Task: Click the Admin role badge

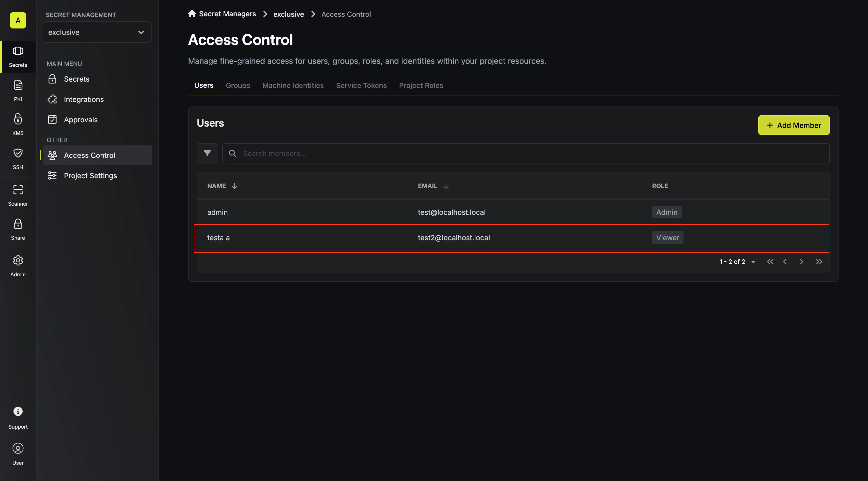Action: (x=666, y=212)
